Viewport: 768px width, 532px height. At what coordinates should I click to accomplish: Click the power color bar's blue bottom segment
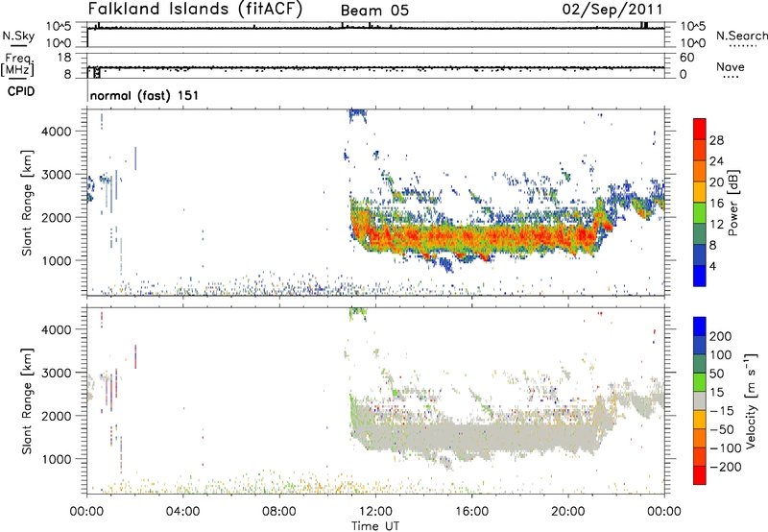click(700, 276)
